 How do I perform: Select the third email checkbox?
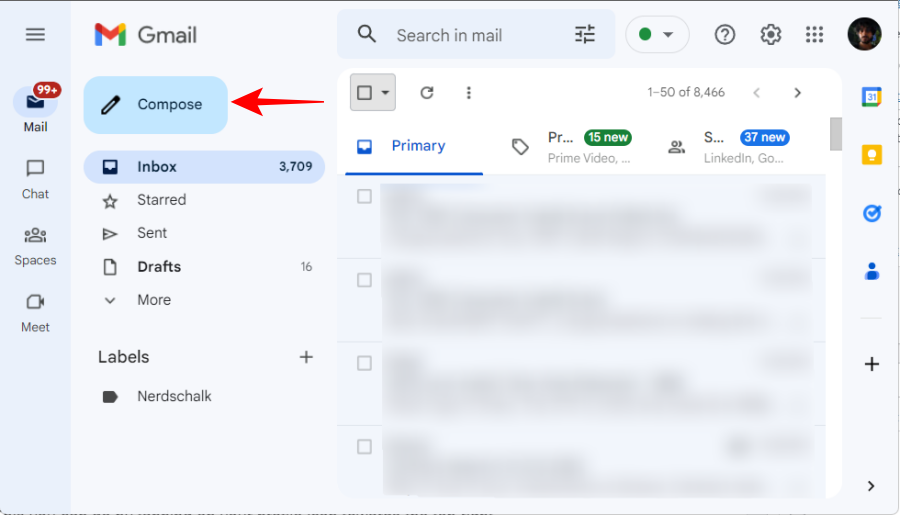(x=364, y=363)
